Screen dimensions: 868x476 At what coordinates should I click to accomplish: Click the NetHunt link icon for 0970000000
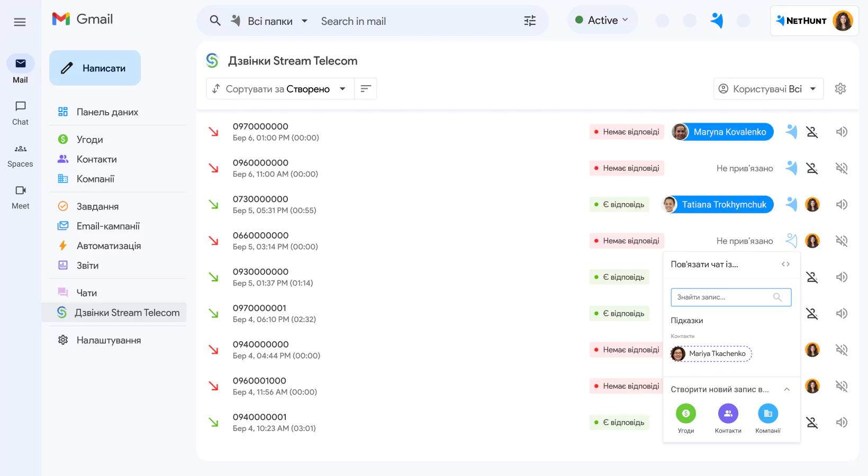click(791, 132)
